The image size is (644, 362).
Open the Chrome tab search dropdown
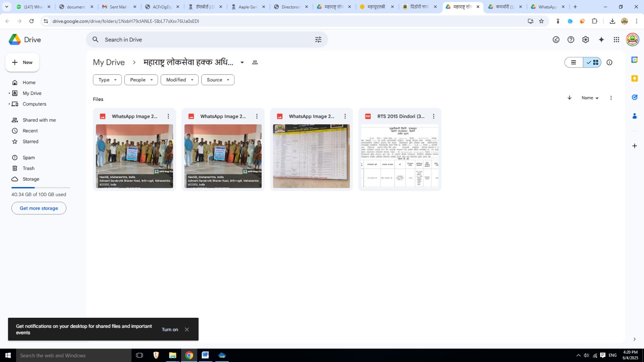coord(6,6)
